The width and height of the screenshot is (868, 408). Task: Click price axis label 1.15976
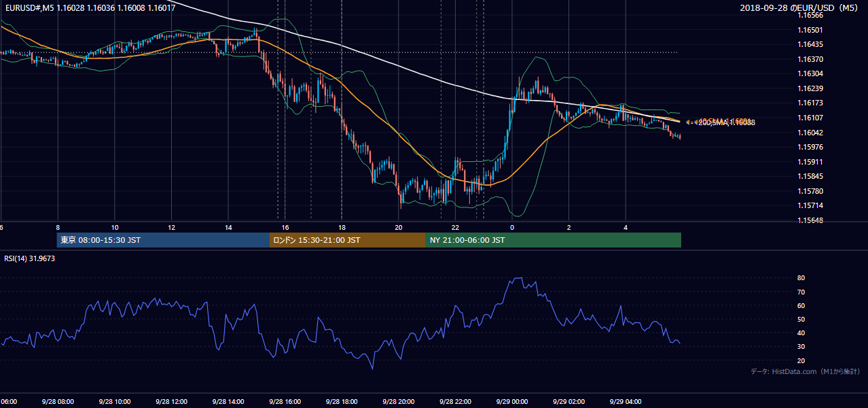[810, 147]
